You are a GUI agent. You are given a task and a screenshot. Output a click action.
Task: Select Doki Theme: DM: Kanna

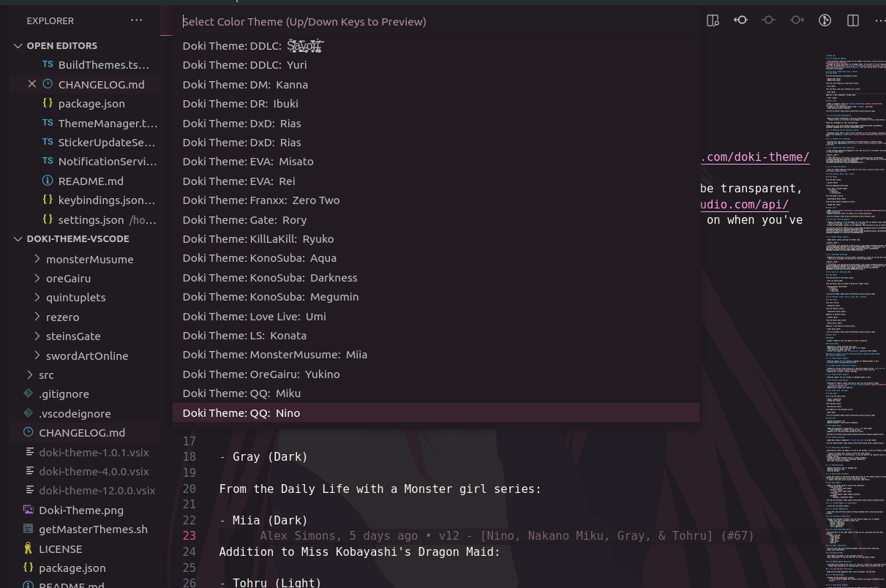(x=436, y=84)
